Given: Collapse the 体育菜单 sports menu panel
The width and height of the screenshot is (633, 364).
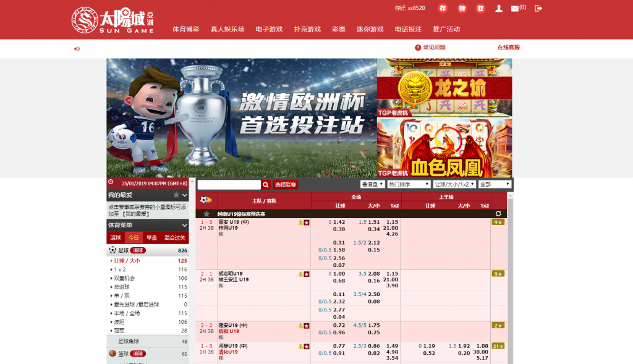Looking at the screenshot, I should coord(184,225).
